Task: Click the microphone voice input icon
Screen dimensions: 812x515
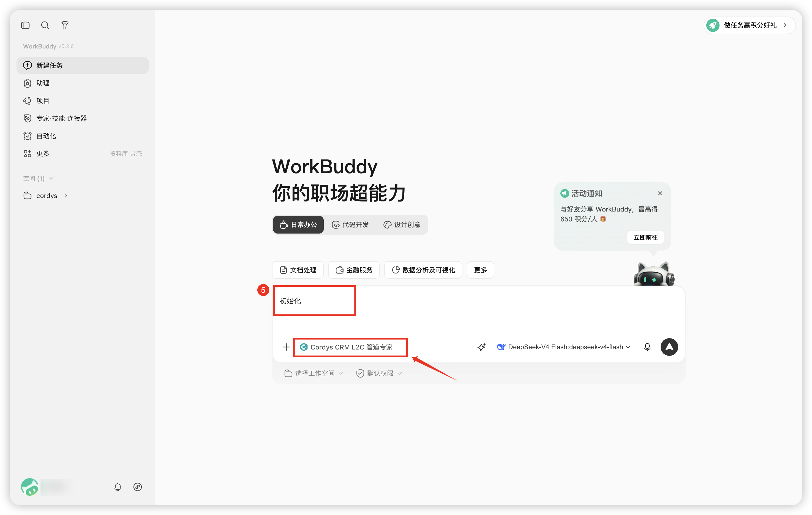Action: [x=647, y=347]
